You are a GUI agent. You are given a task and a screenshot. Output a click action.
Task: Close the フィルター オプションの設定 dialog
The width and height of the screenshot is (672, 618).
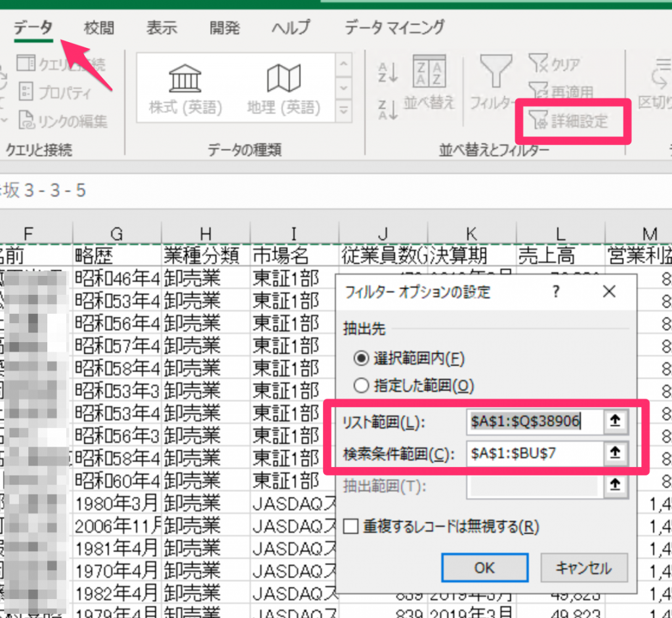pos(608,292)
